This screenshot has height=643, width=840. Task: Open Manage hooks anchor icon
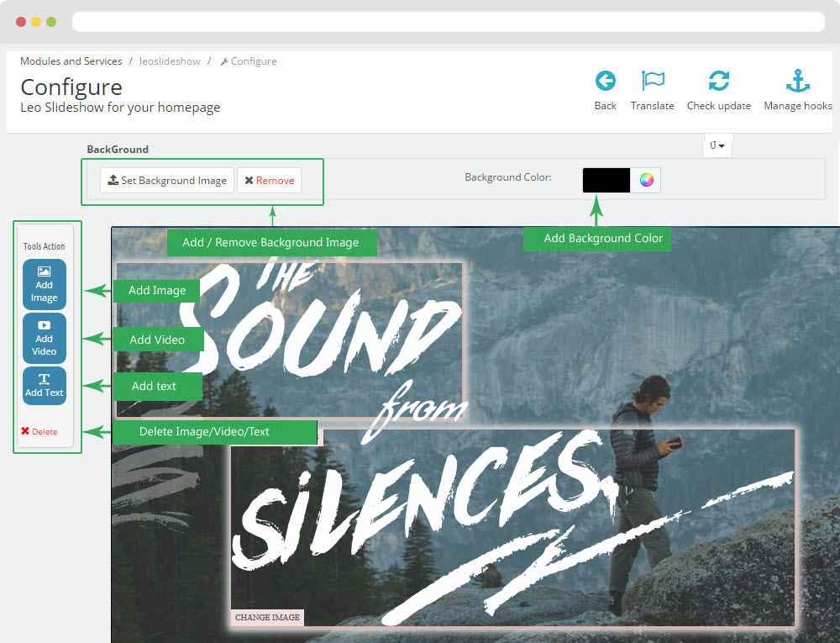(x=798, y=81)
